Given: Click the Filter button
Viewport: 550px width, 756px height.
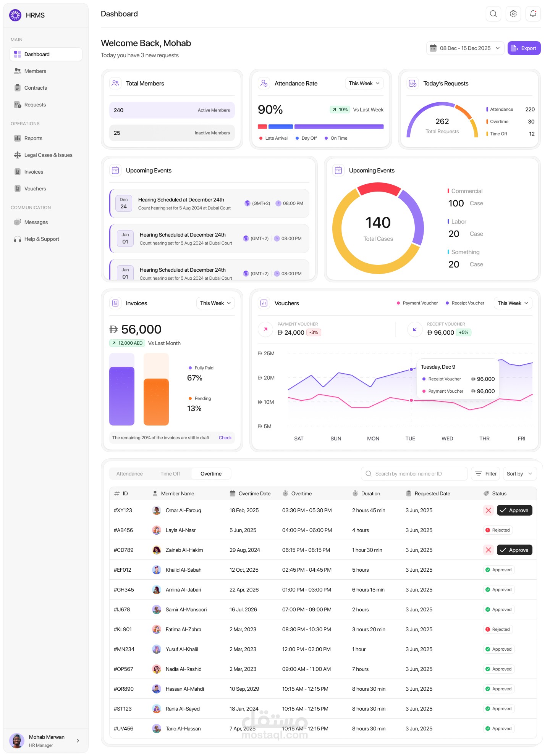Looking at the screenshot, I should click(485, 474).
